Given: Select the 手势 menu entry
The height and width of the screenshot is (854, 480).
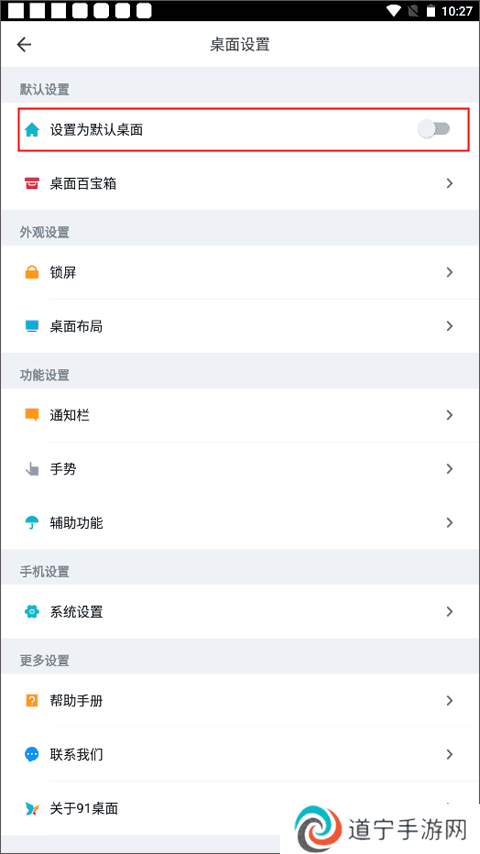Looking at the screenshot, I should pyautogui.click(x=240, y=469).
